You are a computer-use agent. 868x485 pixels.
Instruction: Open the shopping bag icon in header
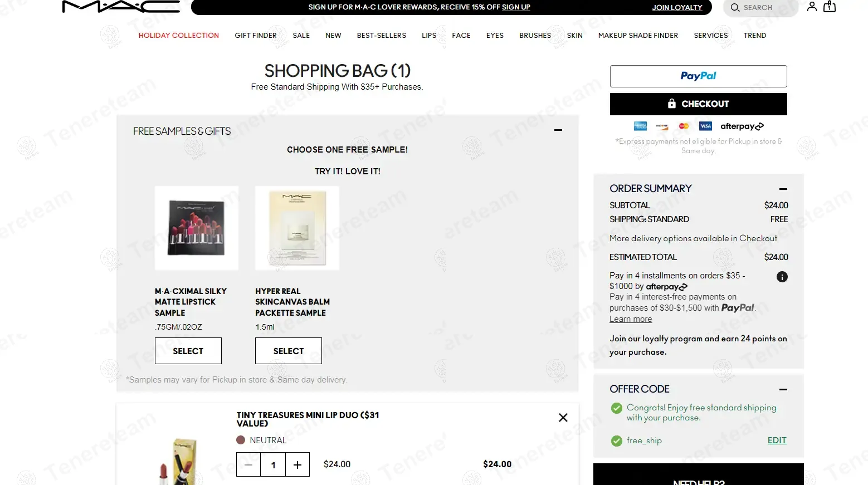[x=830, y=7]
